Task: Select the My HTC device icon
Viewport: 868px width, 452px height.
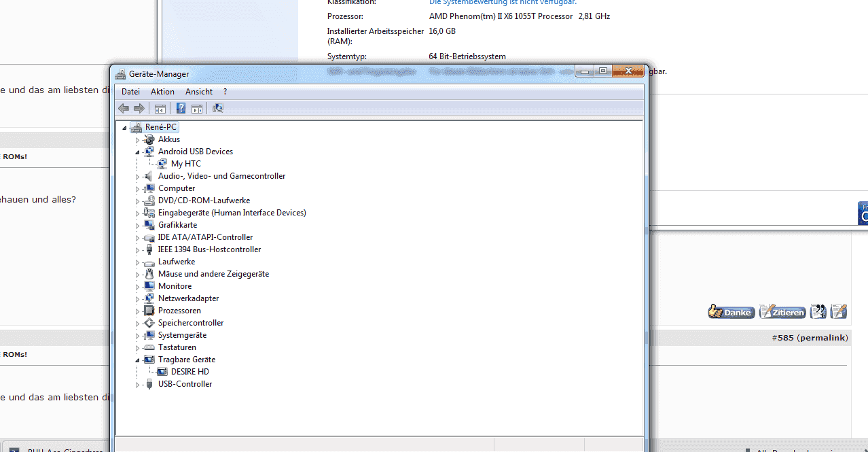Action: [x=162, y=164]
